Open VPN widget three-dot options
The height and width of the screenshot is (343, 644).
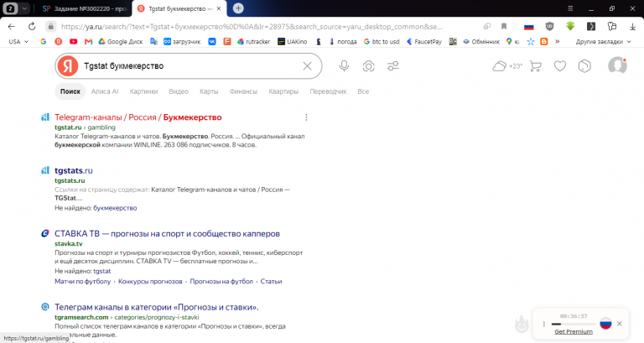coord(543,324)
